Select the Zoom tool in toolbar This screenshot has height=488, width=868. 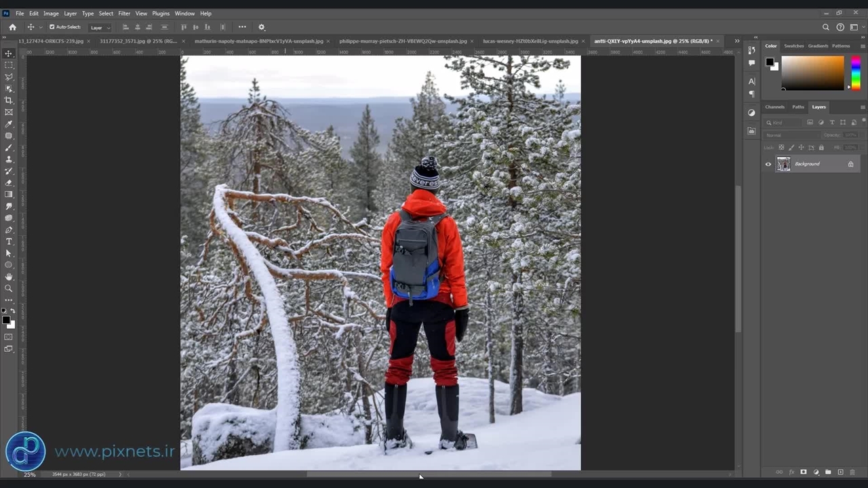[x=9, y=288]
